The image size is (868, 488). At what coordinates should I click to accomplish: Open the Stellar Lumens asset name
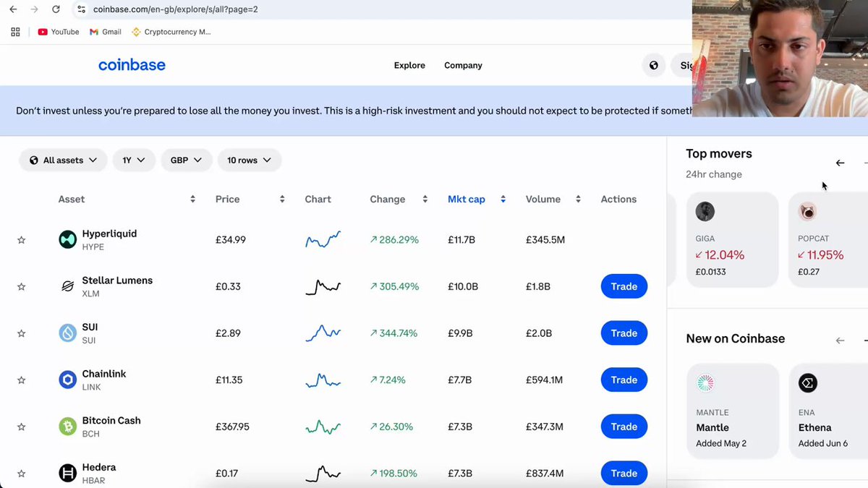(x=117, y=281)
